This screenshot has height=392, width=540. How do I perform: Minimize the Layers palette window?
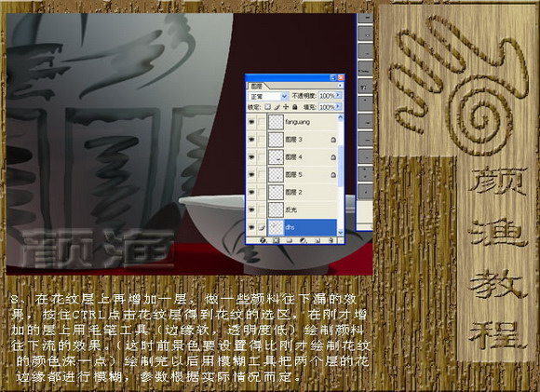[x=333, y=77]
